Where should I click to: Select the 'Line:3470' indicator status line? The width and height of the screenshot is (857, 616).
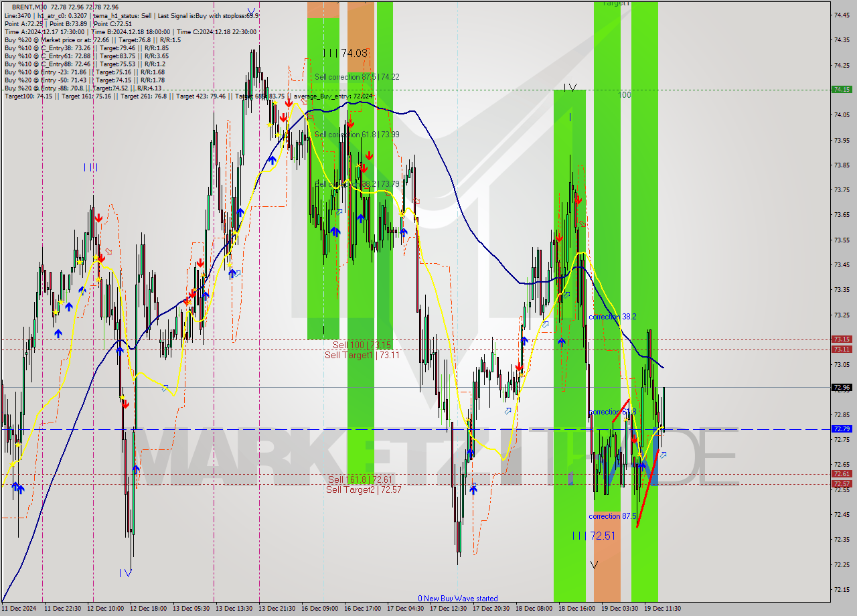131,15
